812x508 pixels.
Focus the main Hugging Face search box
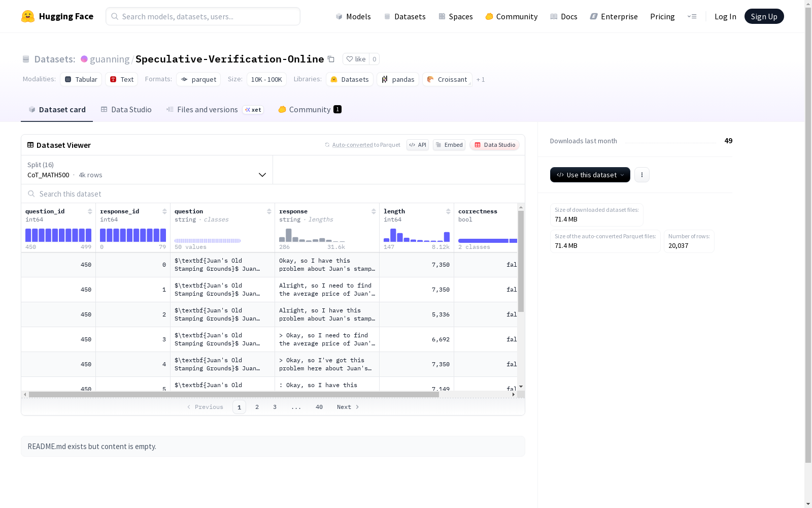(x=203, y=16)
